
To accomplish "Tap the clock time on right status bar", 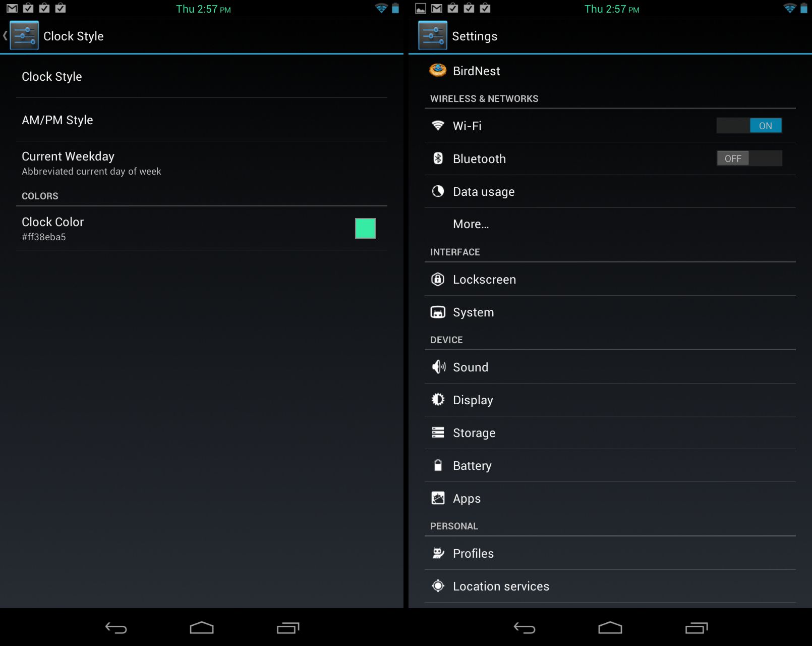I will coord(612,9).
